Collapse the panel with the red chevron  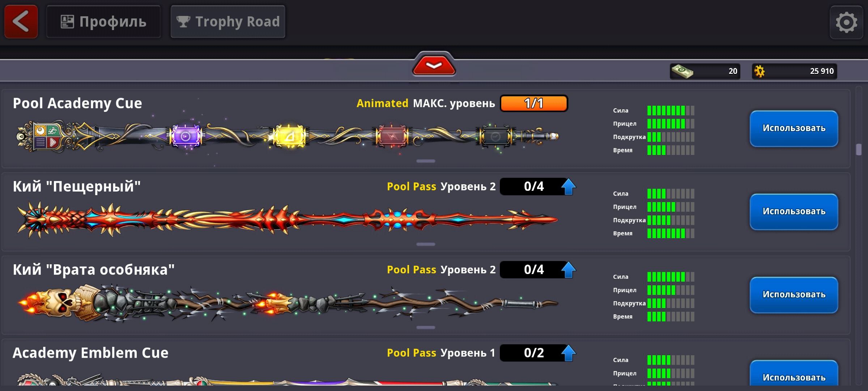point(434,65)
